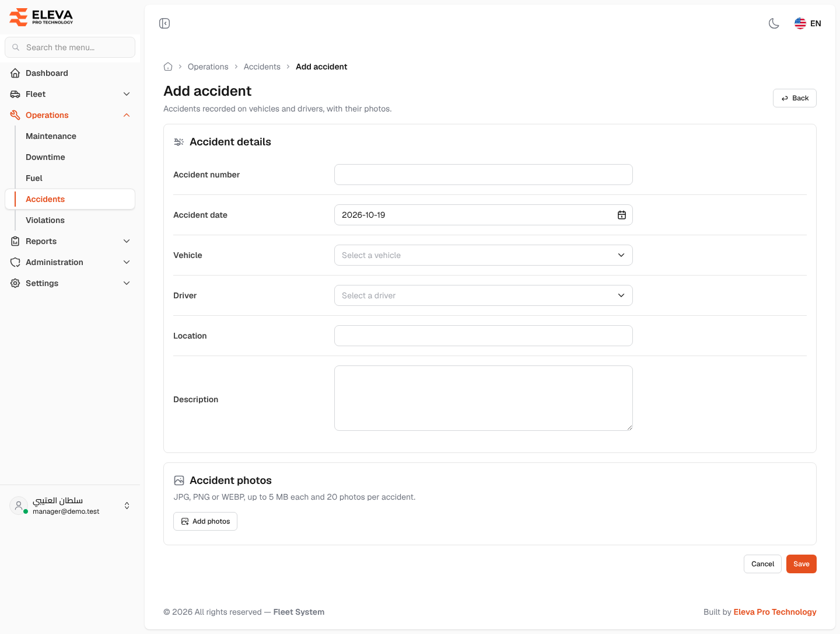This screenshot has width=840, height=634.
Task: Cancel the accident form
Action: coord(762,564)
